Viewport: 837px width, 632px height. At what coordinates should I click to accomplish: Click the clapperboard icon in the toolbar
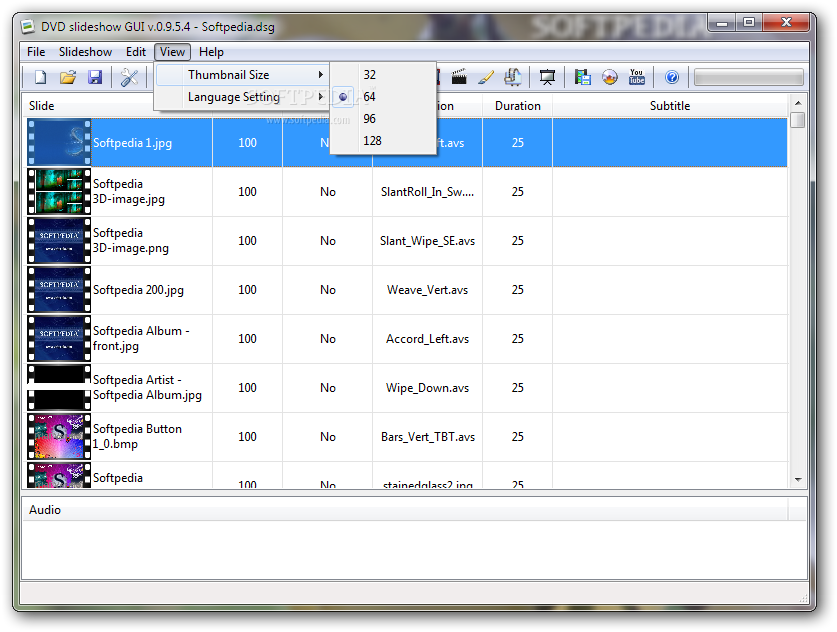[x=459, y=77]
